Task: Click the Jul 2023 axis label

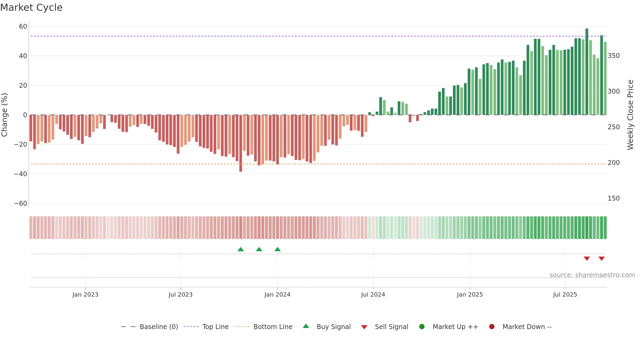Action: [181, 294]
